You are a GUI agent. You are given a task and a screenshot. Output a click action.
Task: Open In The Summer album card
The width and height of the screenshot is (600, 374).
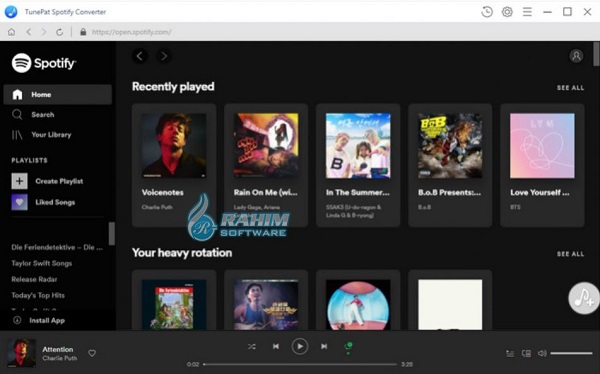(x=358, y=165)
